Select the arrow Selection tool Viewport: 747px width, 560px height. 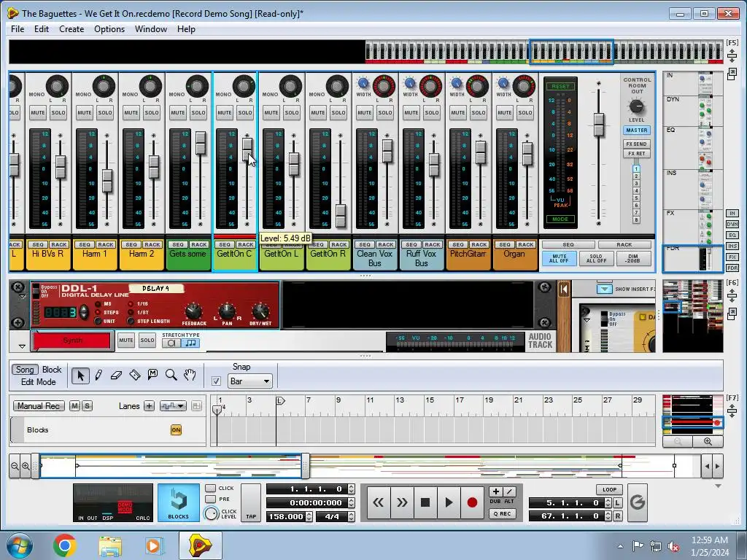[x=80, y=376]
